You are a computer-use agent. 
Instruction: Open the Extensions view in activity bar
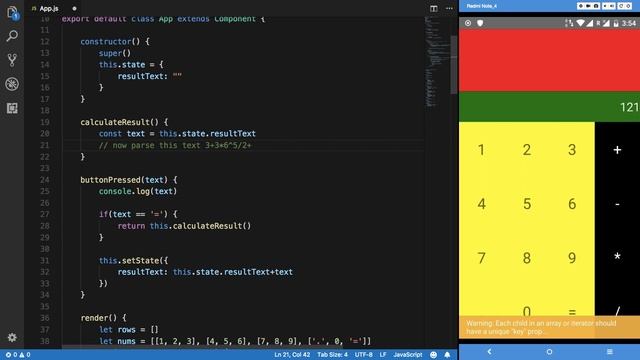12,108
